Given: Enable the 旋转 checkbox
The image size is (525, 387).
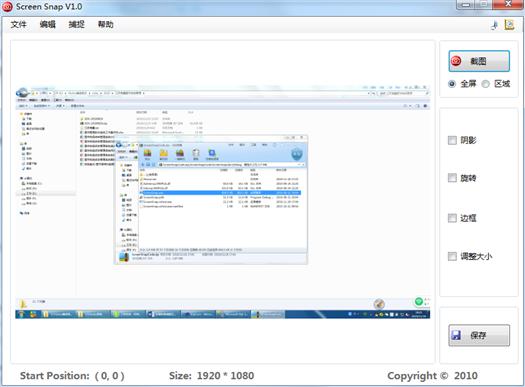Looking at the screenshot, I should point(452,178).
